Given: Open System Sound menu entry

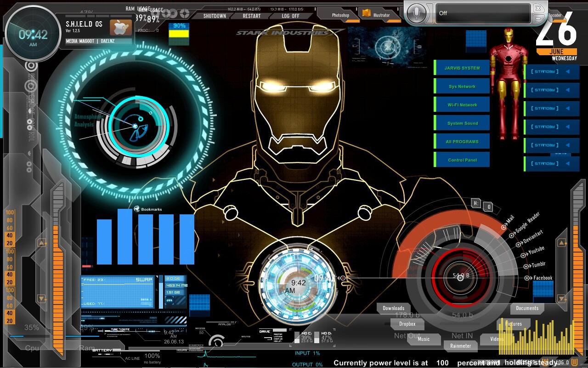Looking at the screenshot, I should [x=462, y=123].
